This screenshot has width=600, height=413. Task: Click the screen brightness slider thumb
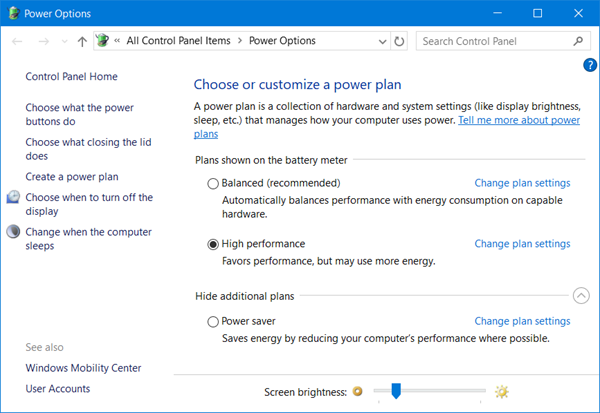coord(396,390)
